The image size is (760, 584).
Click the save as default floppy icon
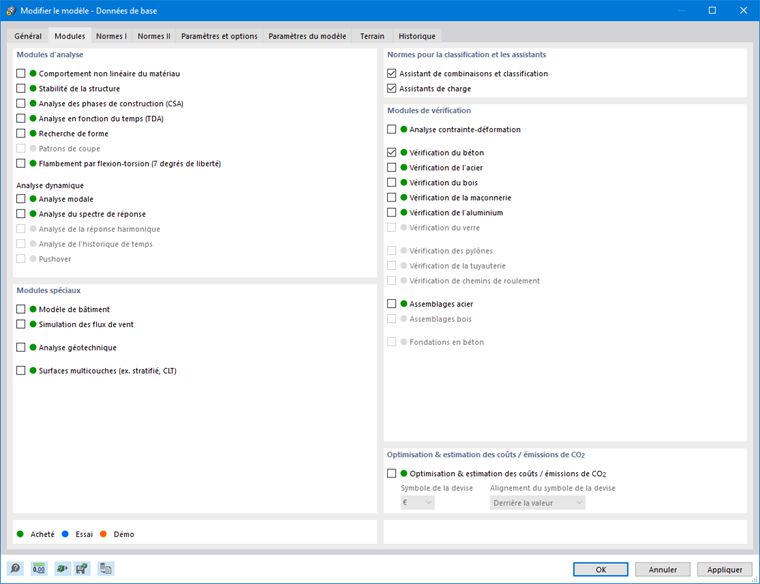(82, 568)
